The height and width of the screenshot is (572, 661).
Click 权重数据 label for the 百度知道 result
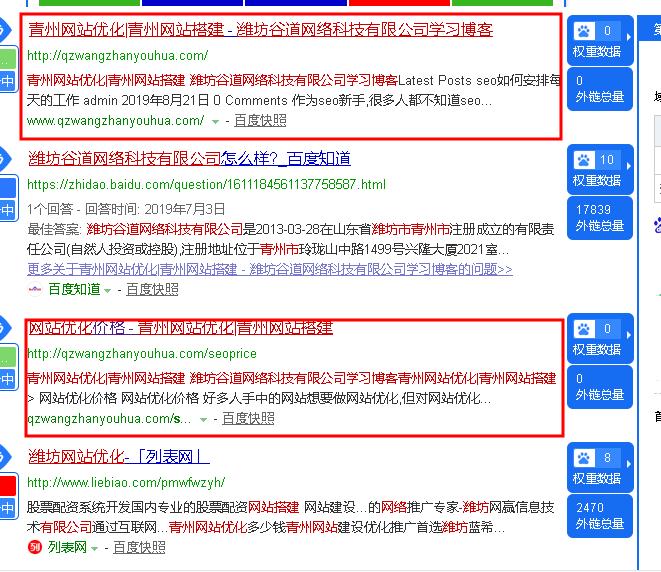597,181
